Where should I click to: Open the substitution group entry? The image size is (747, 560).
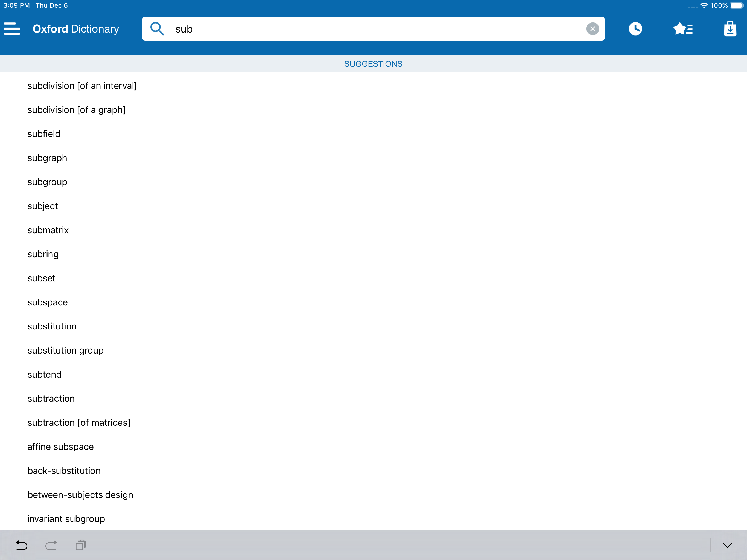click(x=66, y=350)
